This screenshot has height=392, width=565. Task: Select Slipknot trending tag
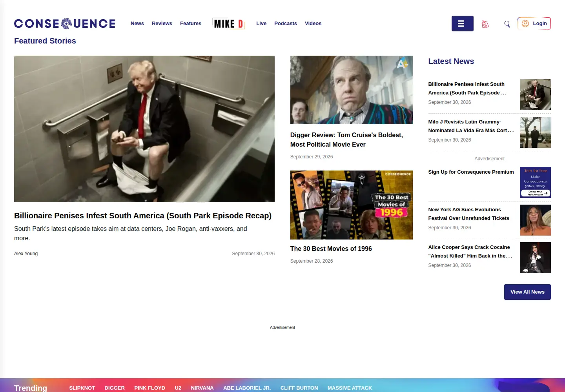click(82, 388)
